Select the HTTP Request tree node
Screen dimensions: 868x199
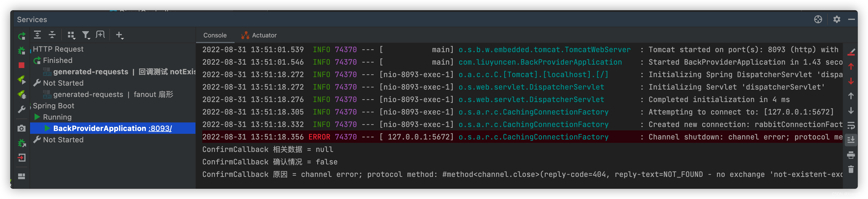58,49
